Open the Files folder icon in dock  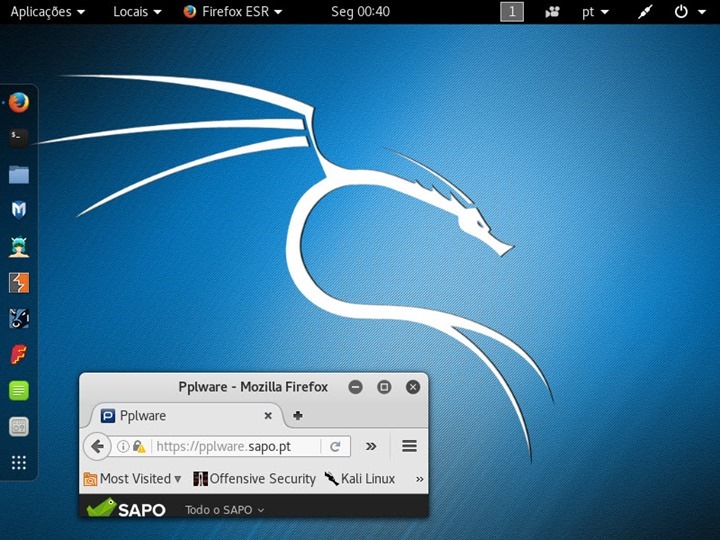(x=19, y=175)
